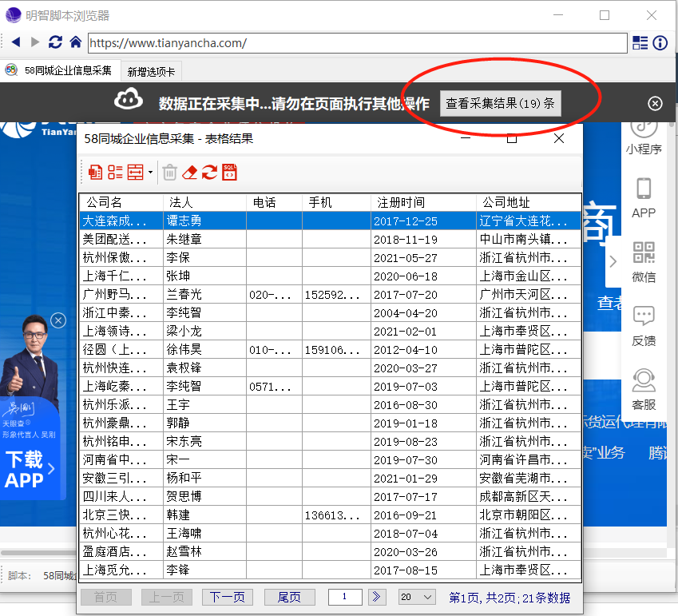The height and width of the screenshot is (616, 678).
Task: Click the red export document icon in results toolbar
Action: pos(95,172)
